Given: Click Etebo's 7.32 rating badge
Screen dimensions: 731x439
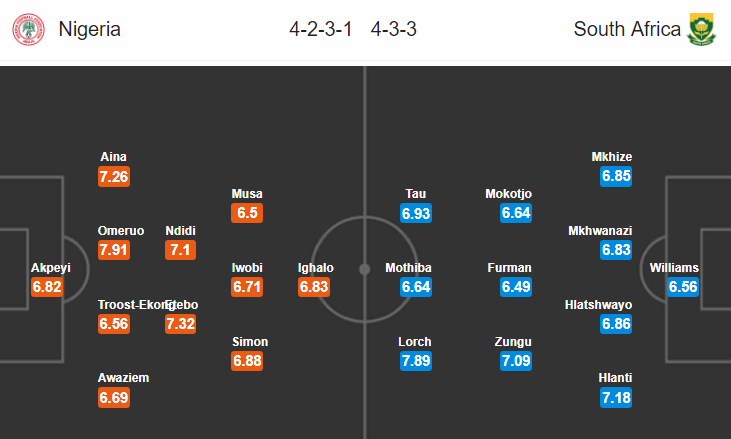Looking at the screenshot, I should [x=180, y=323].
